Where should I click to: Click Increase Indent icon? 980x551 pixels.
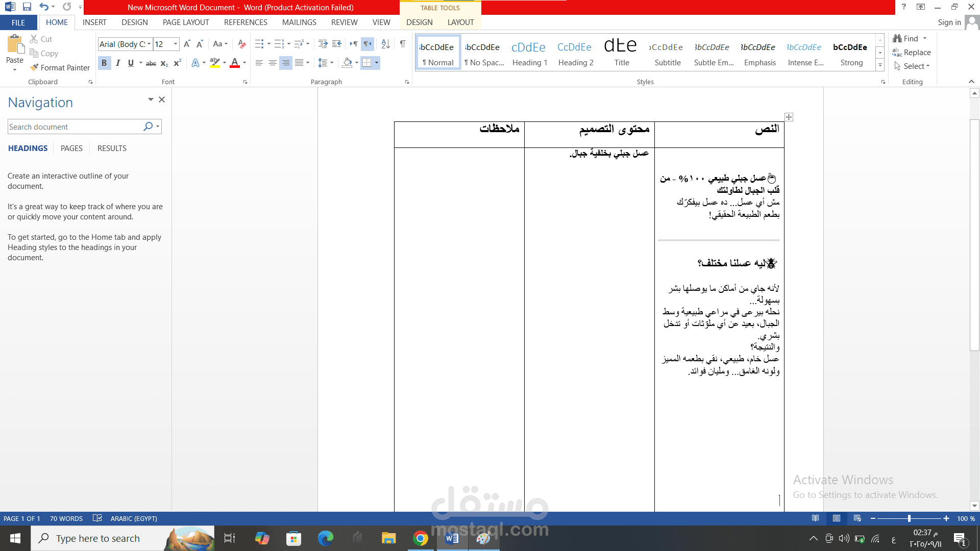click(x=336, y=44)
